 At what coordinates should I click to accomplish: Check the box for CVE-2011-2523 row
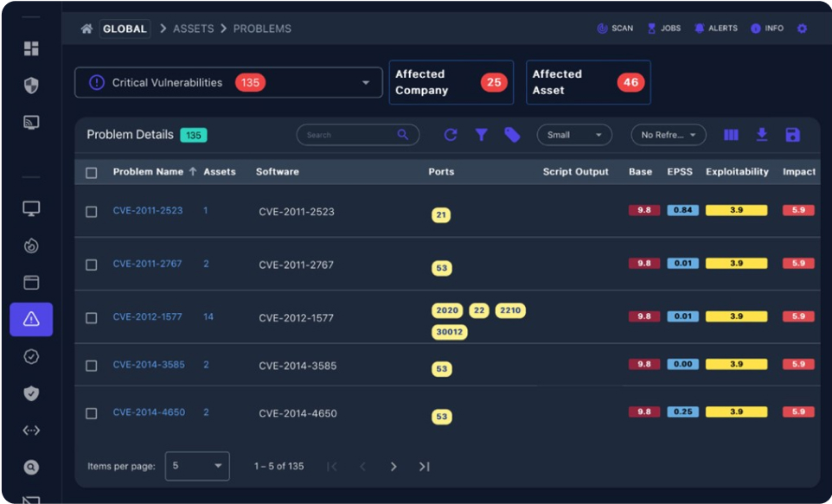tap(92, 212)
